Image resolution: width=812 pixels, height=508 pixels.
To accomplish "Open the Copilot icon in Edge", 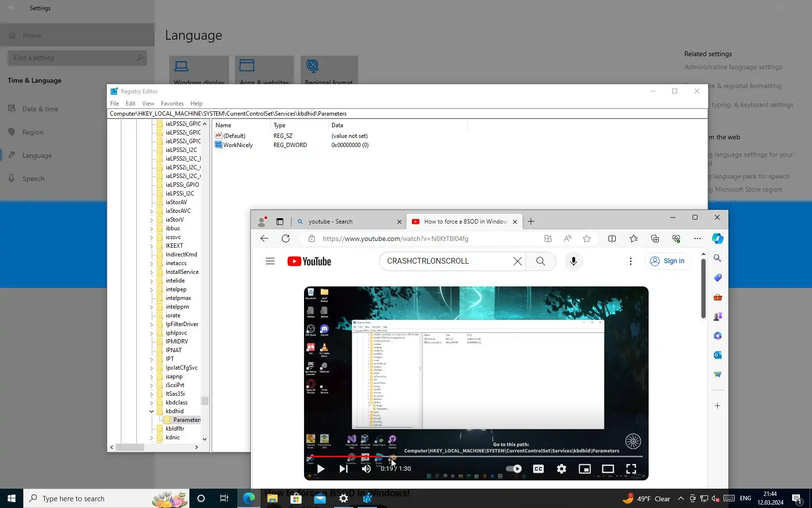I will [x=718, y=239].
